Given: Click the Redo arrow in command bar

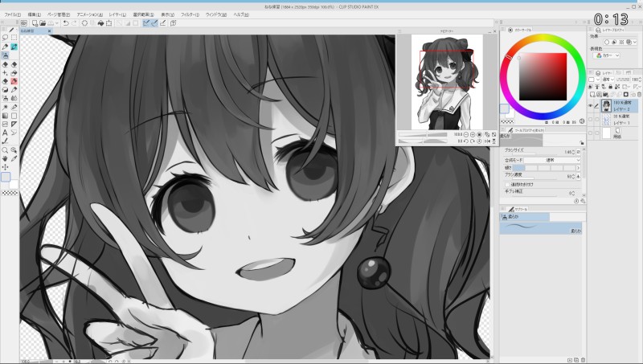Looking at the screenshot, I should click(x=74, y=23).
